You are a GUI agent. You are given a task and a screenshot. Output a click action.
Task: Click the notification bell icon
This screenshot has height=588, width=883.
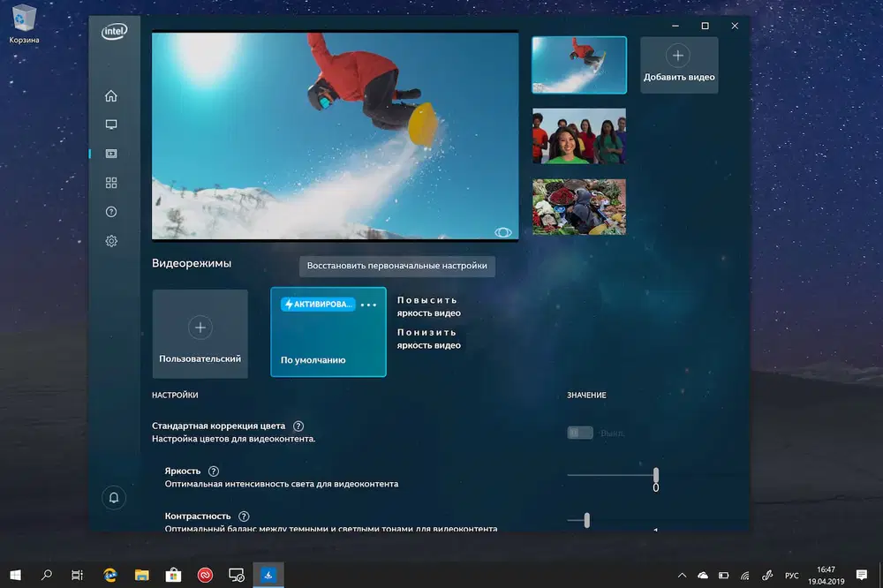point(113,497)
